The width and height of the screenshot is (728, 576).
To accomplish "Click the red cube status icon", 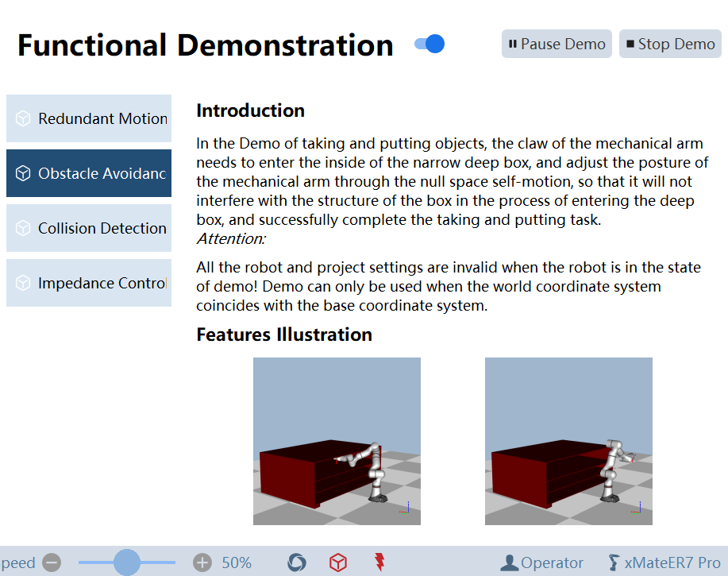I will (338, 562).
